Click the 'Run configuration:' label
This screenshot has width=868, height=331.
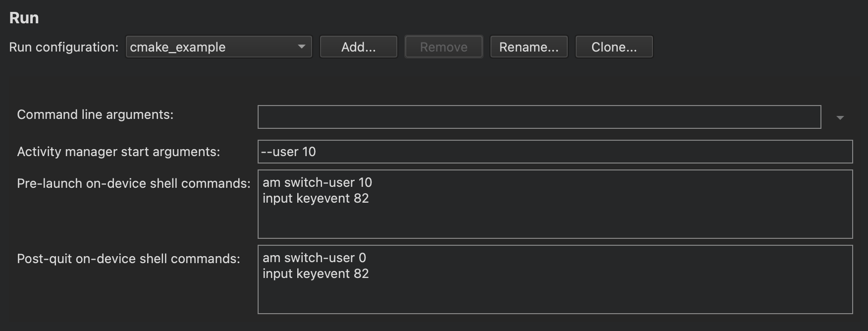pos(64,47)
